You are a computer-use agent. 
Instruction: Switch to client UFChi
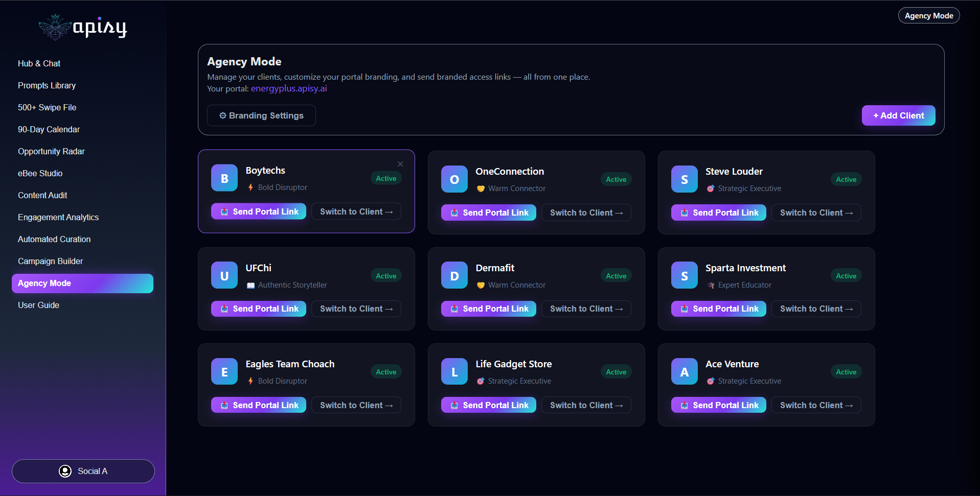356,309
